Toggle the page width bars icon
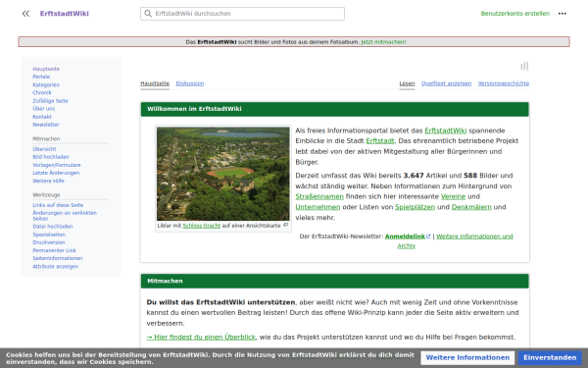 524,67
